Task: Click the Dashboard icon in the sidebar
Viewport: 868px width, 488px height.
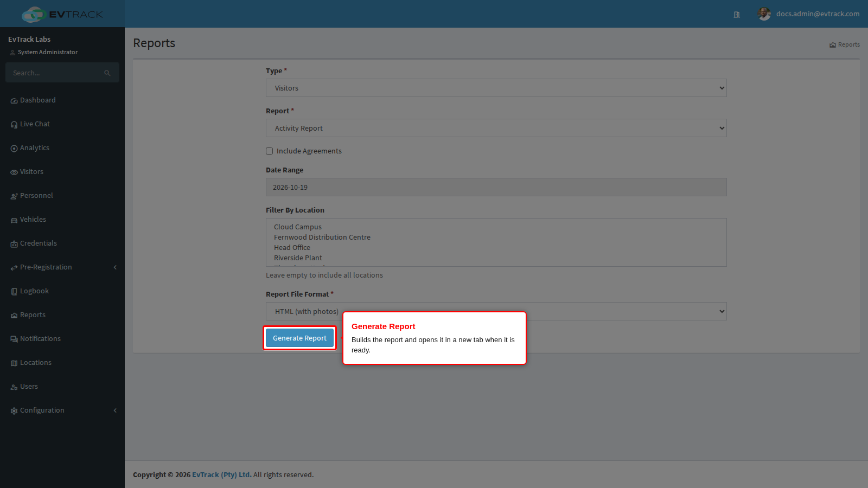Action: point(14,101)
